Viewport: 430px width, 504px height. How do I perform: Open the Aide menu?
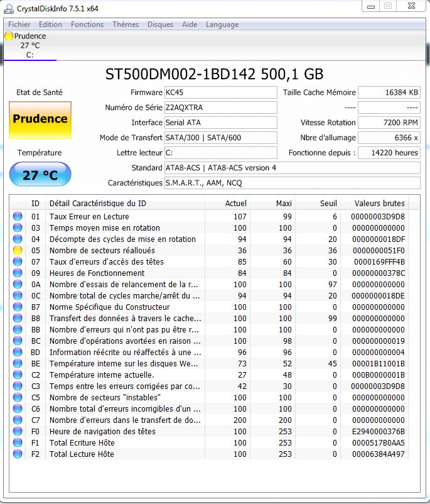190,25
